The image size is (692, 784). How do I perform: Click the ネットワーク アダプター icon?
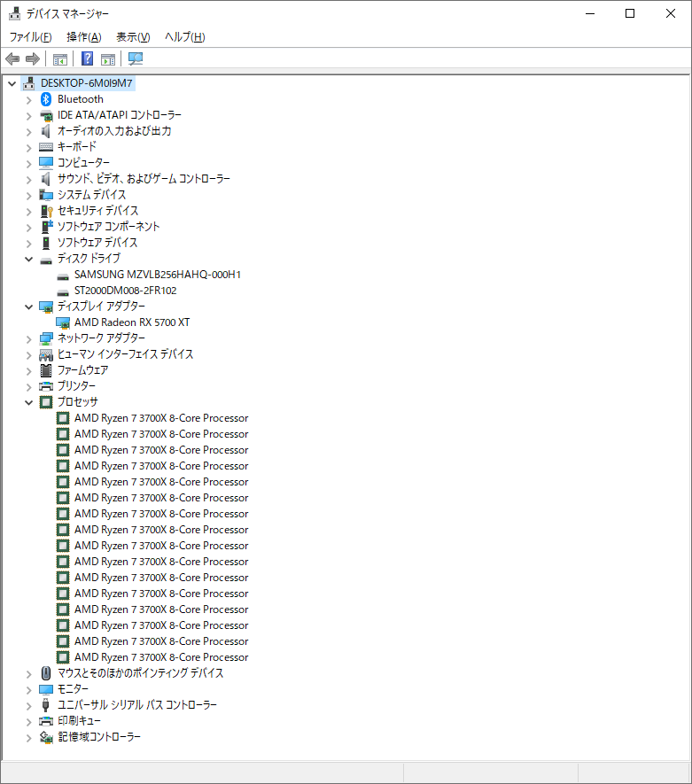click(46, 338)
